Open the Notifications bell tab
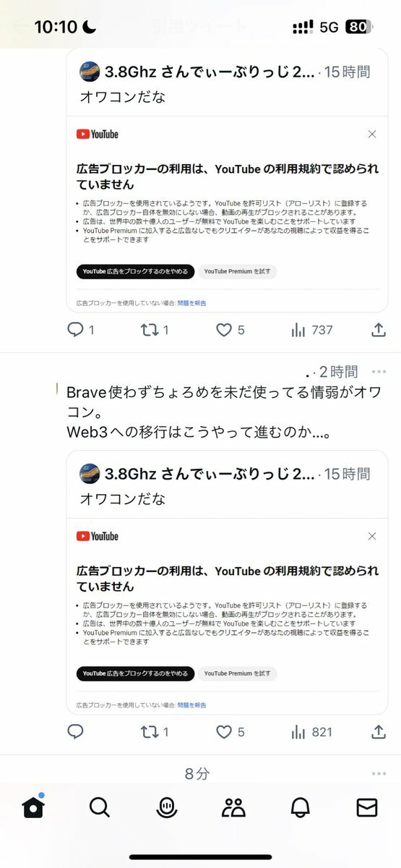The width and height of the screenshot is (401, 868). [300, 807]
